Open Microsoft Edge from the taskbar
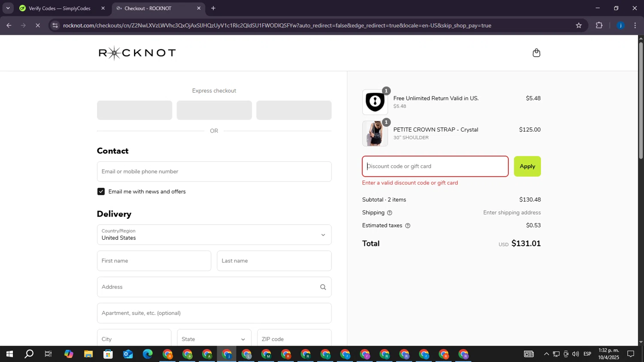 148,354
